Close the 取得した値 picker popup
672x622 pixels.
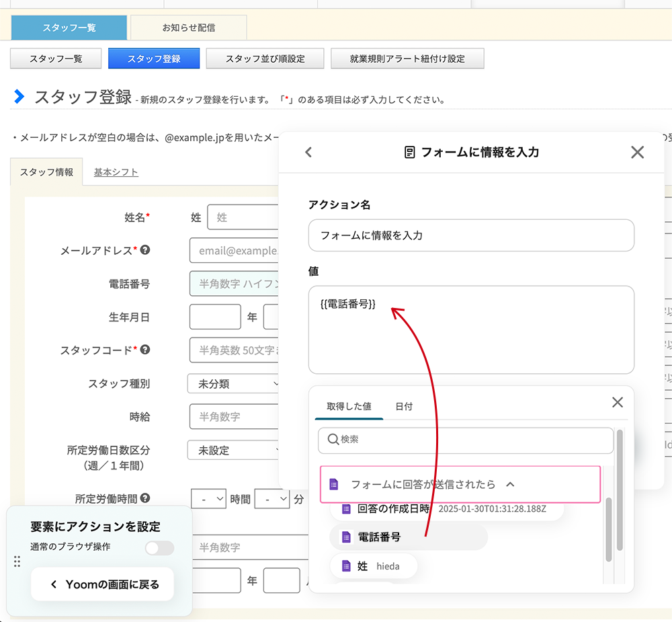click(617, 402)
